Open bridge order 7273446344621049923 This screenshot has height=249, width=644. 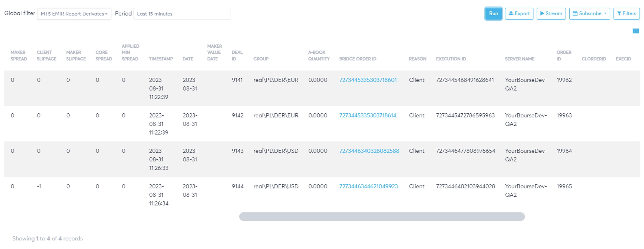tap(368, 187)
